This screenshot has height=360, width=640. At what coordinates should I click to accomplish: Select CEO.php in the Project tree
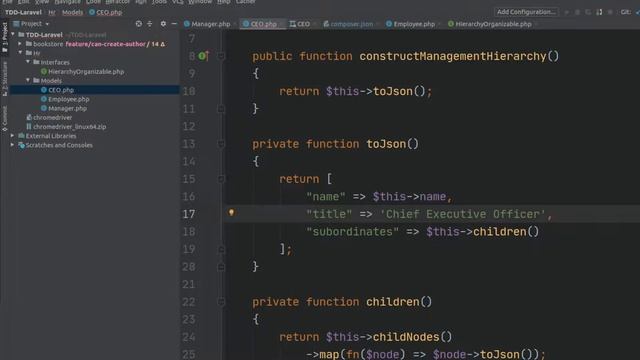(x=61, y=90)
